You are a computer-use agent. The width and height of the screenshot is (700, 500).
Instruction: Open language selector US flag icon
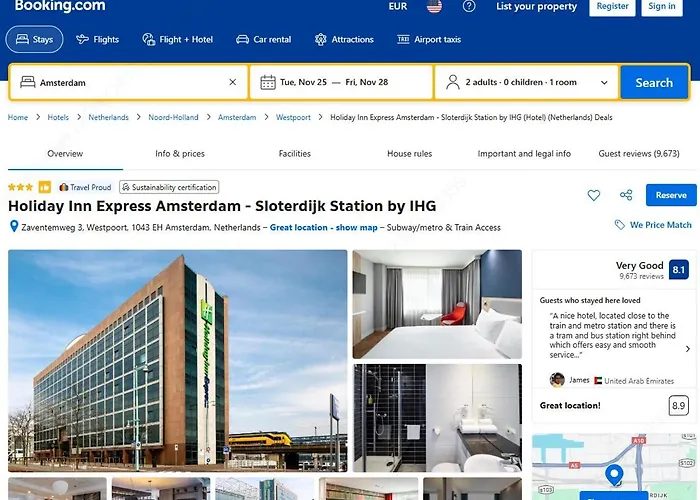coord(434,6)
